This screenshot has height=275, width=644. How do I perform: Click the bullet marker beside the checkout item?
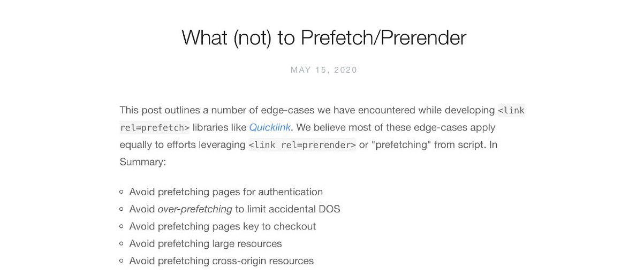(x=122, y=226)
